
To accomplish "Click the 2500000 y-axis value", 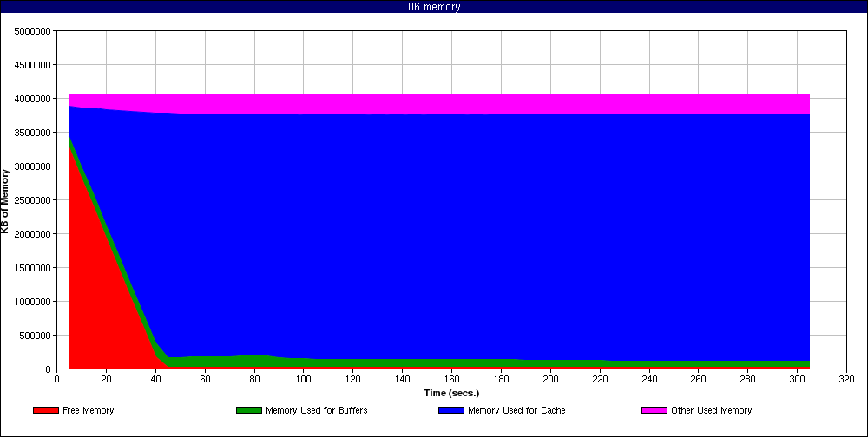I will (35, 200).
